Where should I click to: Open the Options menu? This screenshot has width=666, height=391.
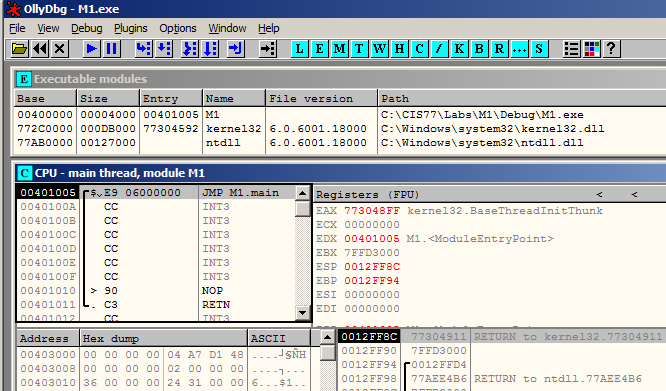178,28
